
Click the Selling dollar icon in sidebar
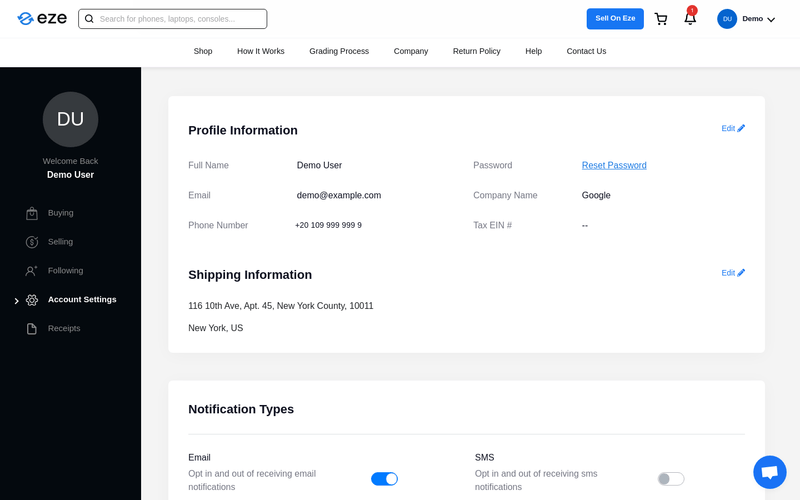pyautogui.click(x=32, y=242)
